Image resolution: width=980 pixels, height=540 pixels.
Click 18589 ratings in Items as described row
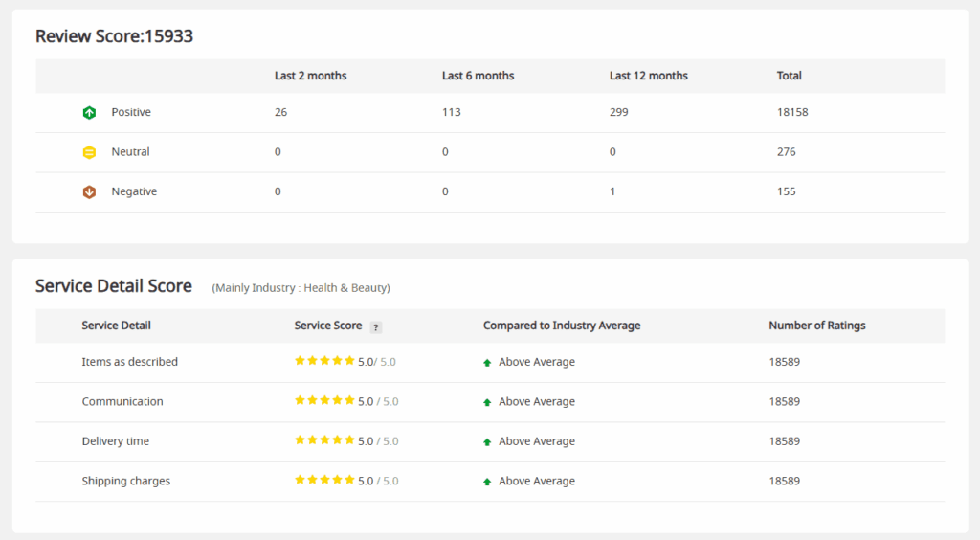[785, 362]
